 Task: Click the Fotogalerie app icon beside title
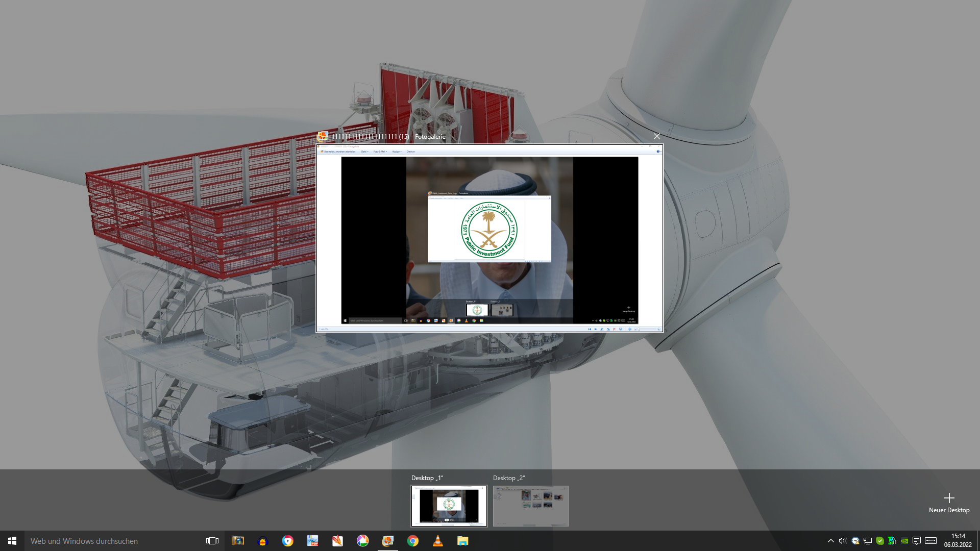(323, 136)
